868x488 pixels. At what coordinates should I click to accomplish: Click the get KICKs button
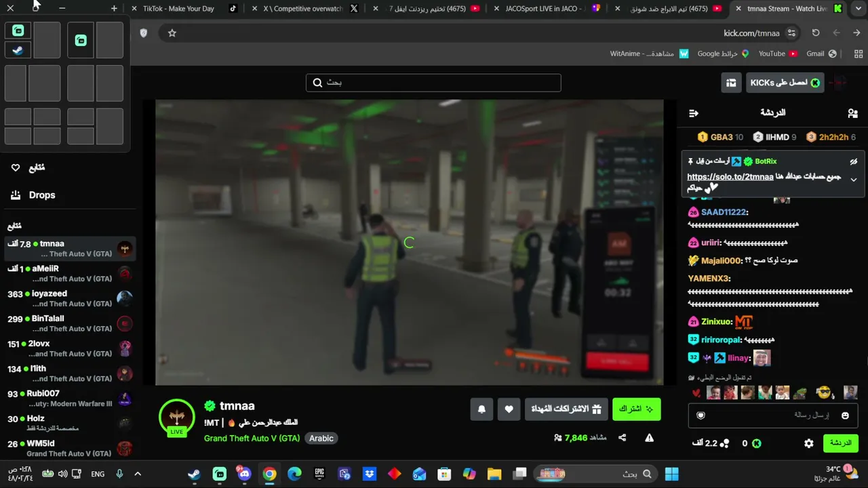(785, 83)
